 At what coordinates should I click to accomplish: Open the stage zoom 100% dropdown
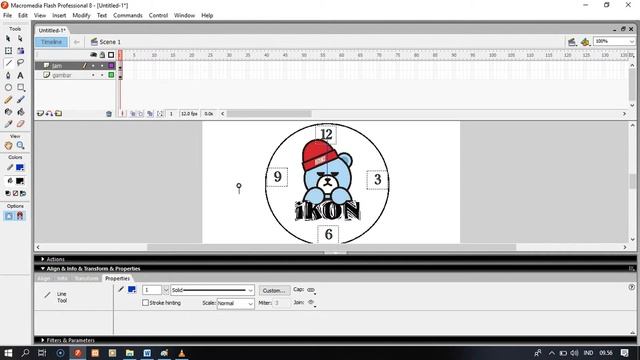coord(631,42)
